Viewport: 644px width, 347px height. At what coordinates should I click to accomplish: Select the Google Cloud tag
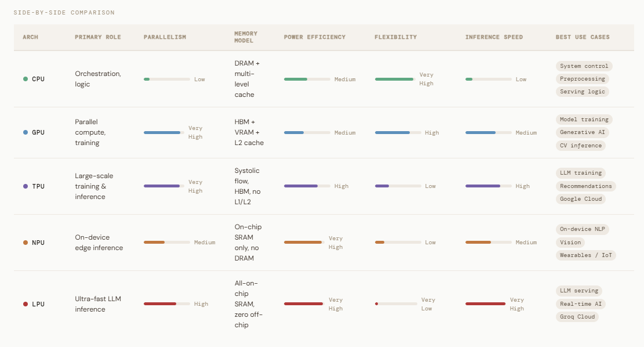coord(581,199)
